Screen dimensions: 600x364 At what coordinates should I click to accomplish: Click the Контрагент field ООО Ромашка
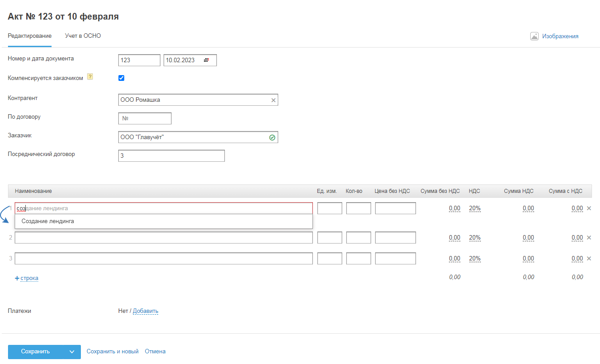coord(198,100)
